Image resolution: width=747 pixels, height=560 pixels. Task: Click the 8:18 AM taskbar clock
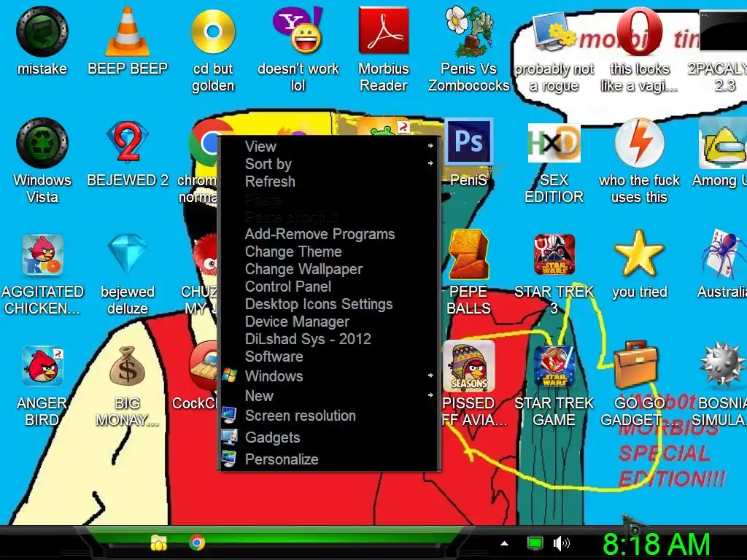[x=656, y=544]
